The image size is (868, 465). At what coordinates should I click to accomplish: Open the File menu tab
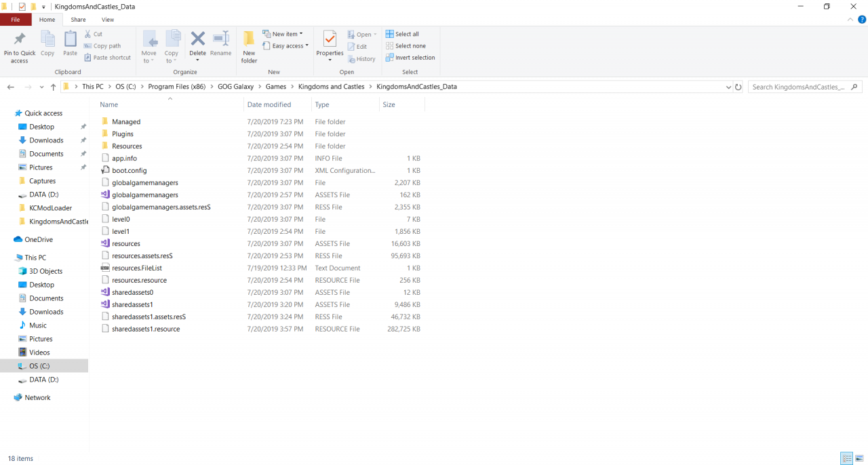[x=16, y=20]
